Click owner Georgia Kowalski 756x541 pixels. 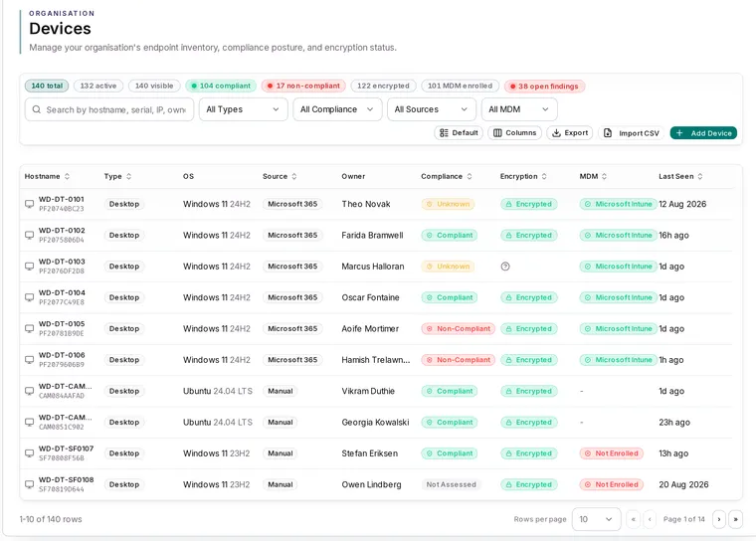pyautogui.click(x=375, y=423)
